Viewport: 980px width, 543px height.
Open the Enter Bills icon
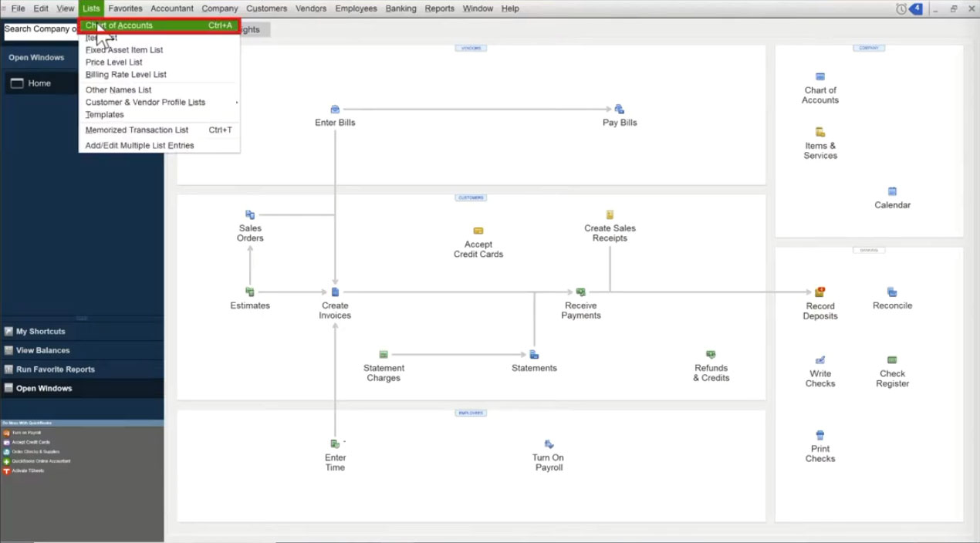coord(335,110)
